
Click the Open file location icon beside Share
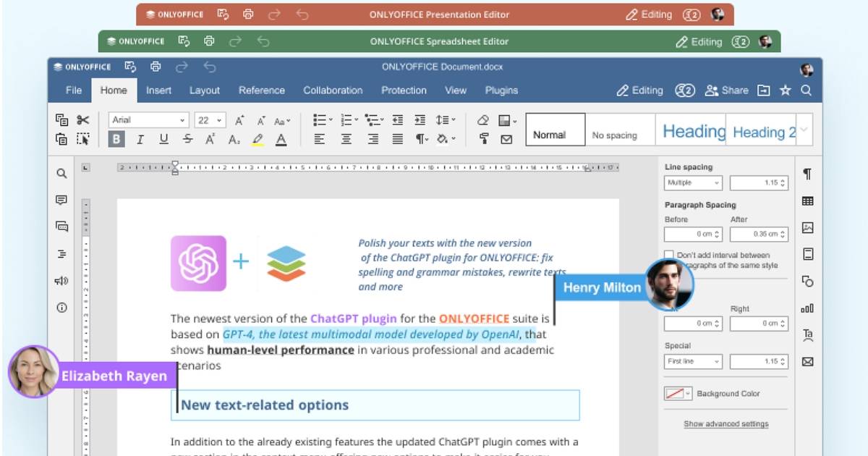764,90
